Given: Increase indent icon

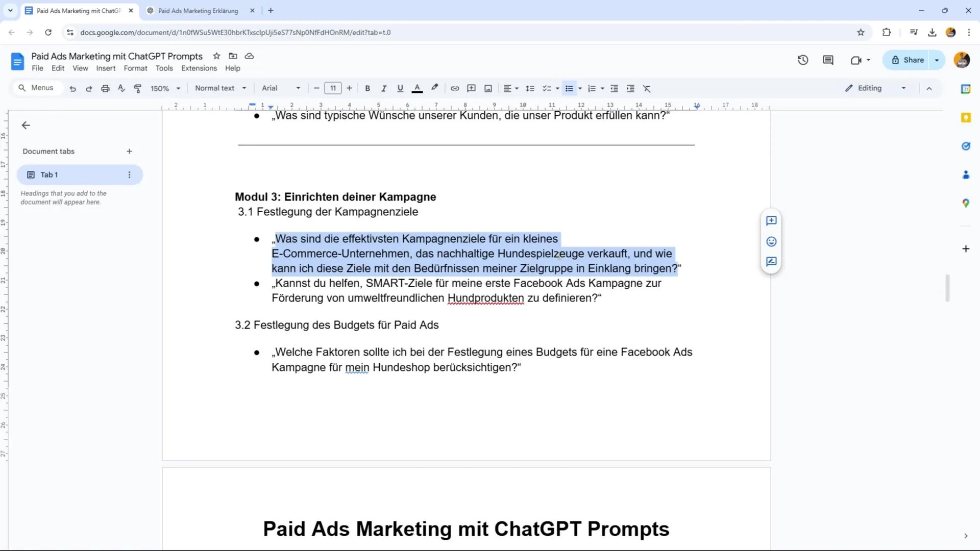Looking at the screenshot, I should point(630,88).
